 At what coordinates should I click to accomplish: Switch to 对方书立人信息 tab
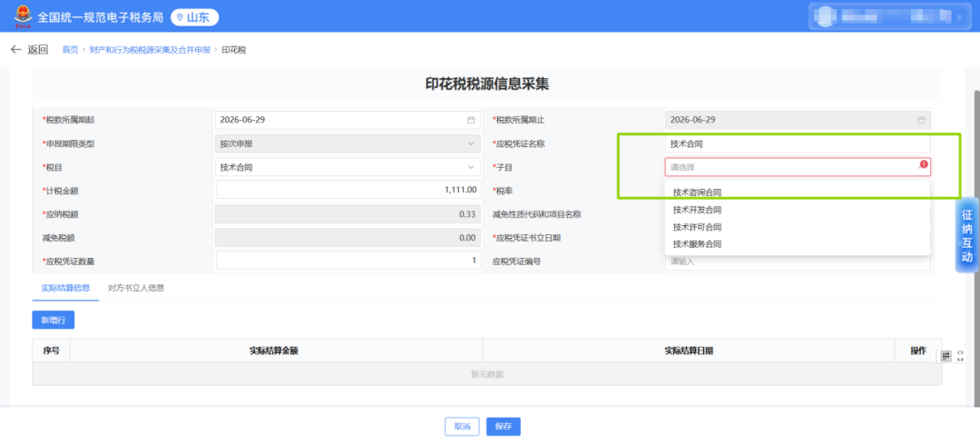tap(136, 289)
